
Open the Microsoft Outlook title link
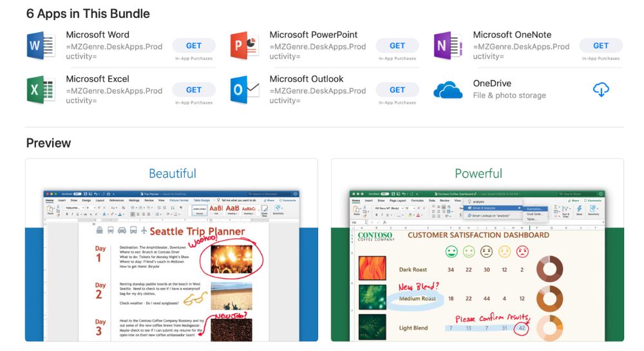(x=307, y=79)
